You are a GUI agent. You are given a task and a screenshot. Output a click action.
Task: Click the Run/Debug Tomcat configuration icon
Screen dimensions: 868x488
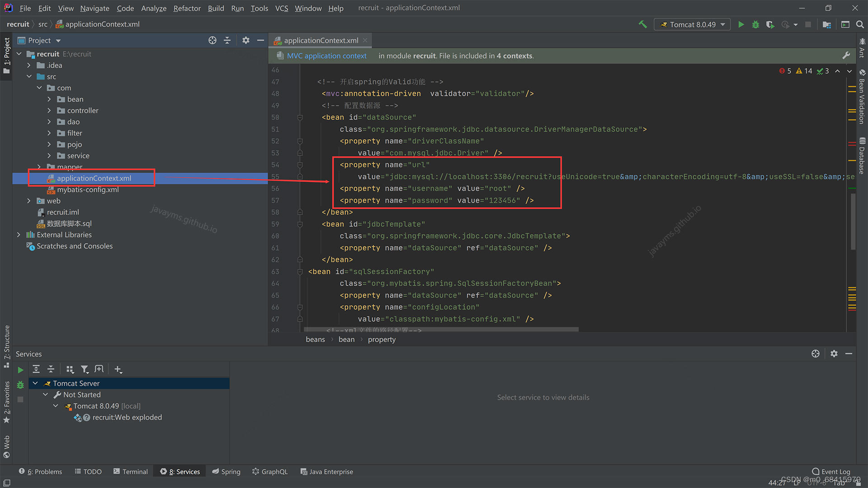tap(692, 24)
